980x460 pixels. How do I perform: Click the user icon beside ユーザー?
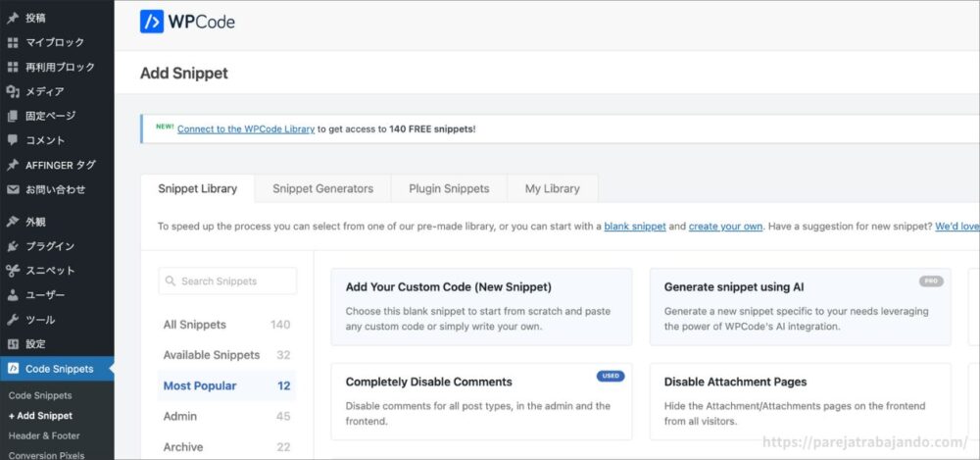pyautogui.click(x=13, y=295)
